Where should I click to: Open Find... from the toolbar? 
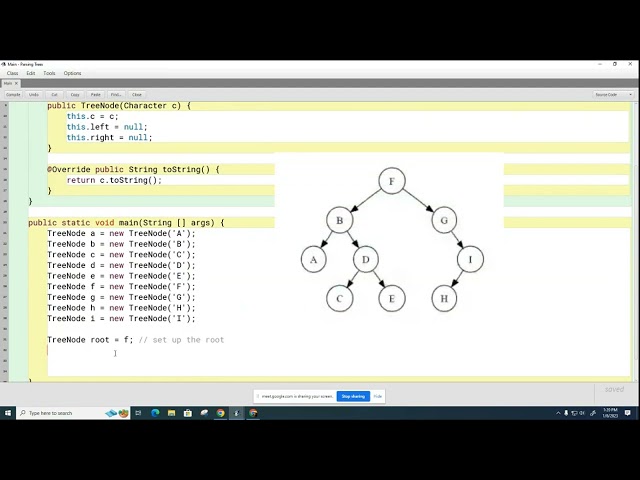click(116, 95)
